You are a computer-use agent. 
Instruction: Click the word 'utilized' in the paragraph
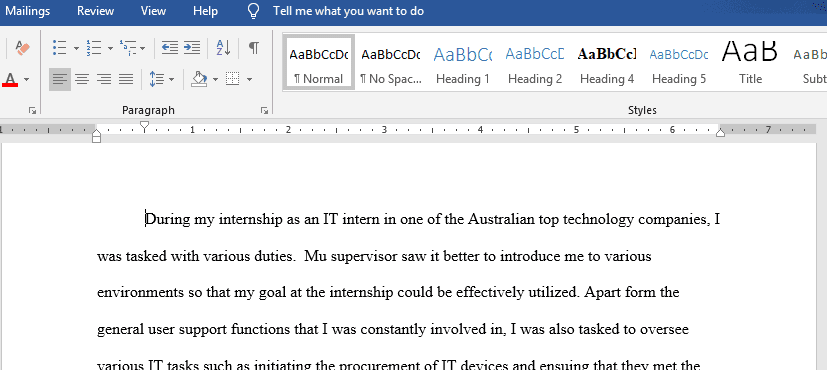(553, 293)
